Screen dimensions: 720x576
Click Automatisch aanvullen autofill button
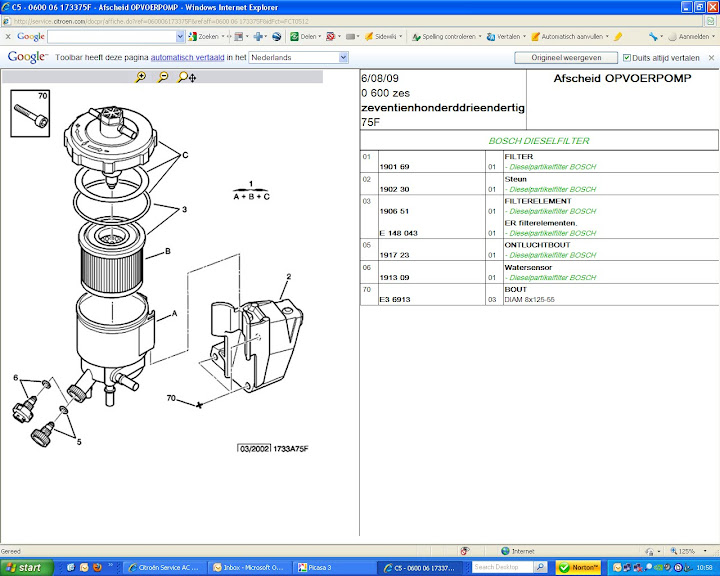pos(567,36)
